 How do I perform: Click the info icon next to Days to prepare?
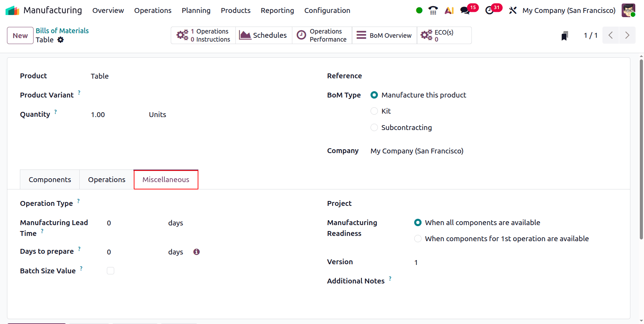[x=197, y=252]
